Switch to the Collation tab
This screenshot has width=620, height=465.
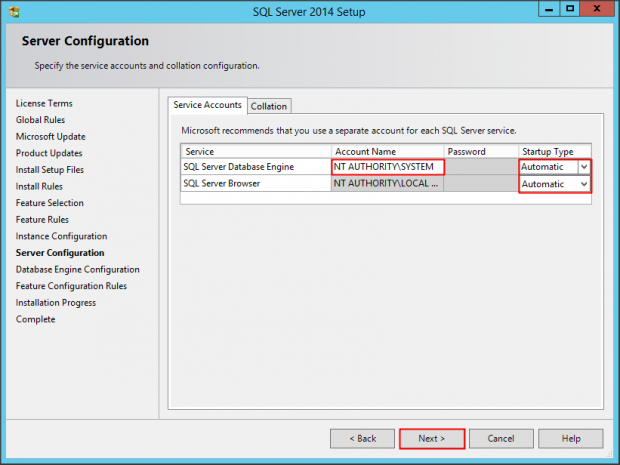(x=269, y=106)
